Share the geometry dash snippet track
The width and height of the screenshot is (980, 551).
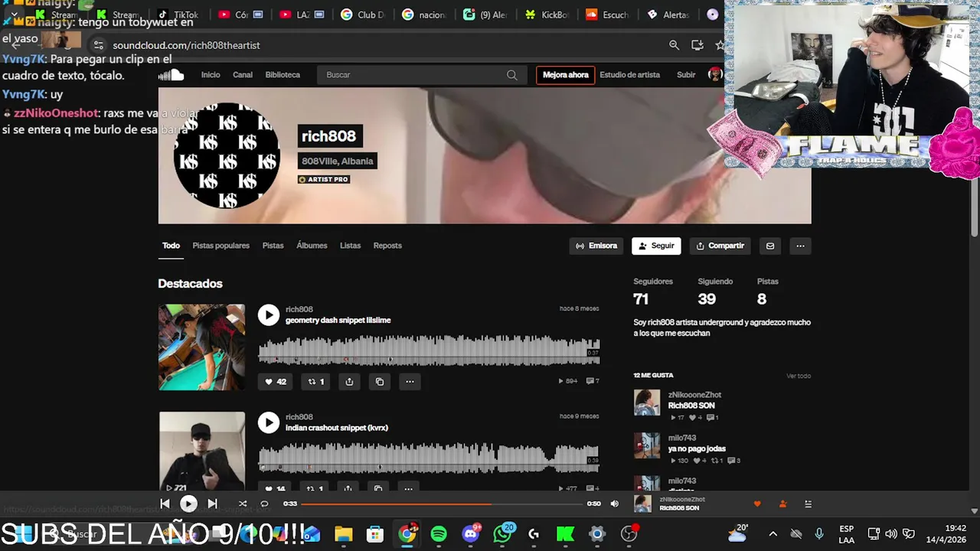point(349,381)
